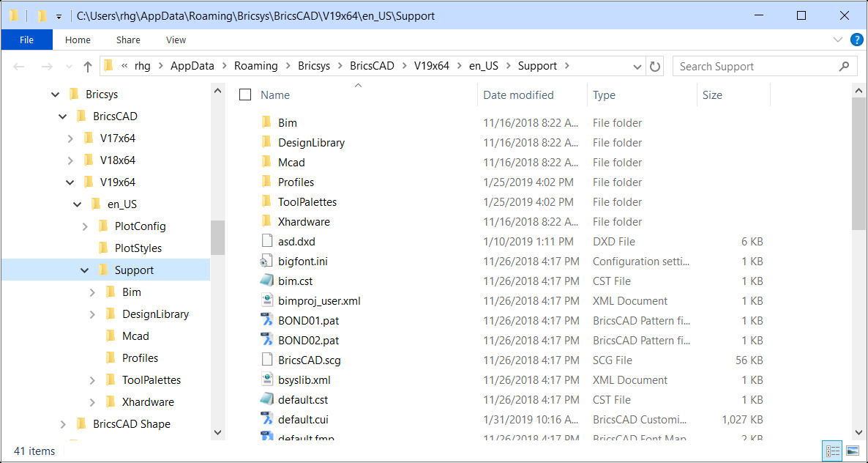868x463 pixels.
Task: Expand the V17x64 tree node
Action: pos(70,138)
